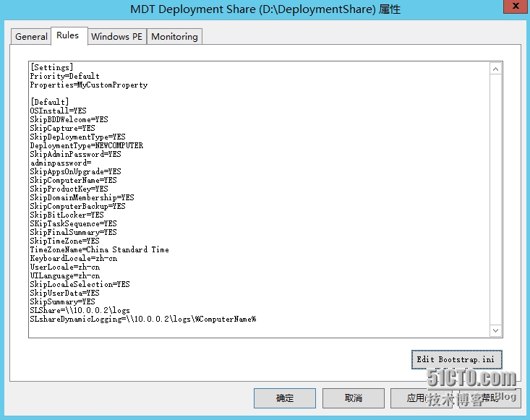This screenshot has width=530, height=420.
Task: Click the SkipBitLocker=YES line
Action: [x=67, y=215]
